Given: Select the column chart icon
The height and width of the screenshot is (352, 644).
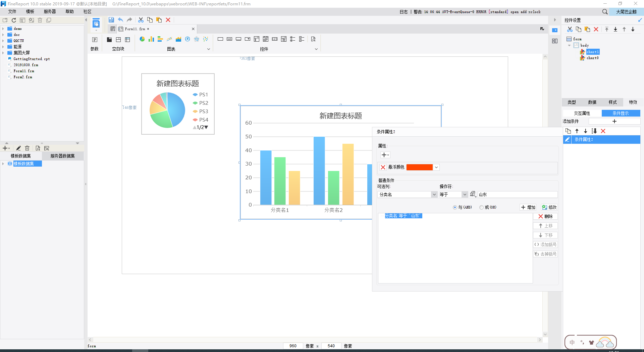Looking at the screenshot, I should point(151,39).
